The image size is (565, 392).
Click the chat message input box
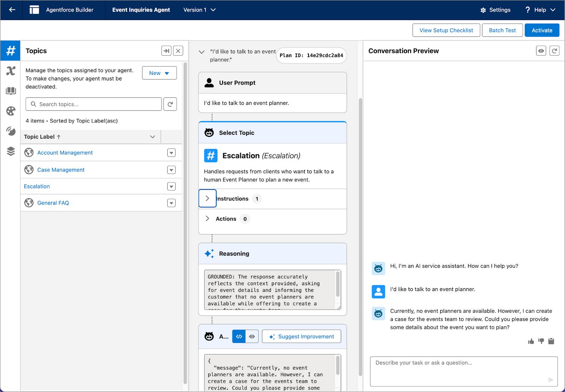pos(464,371)
